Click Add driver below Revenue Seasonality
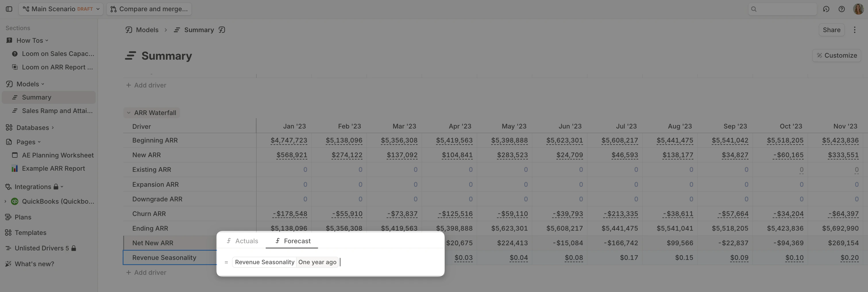This screenshot has height=292, width=868. point(146,273)
